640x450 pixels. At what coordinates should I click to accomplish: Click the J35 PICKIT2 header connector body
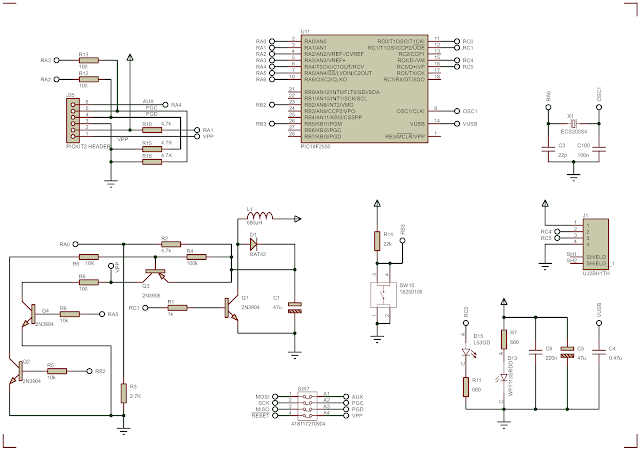point(73,120)
